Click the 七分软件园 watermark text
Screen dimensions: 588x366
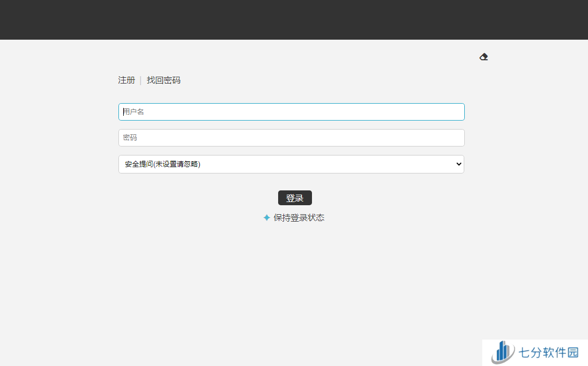click(x=549, y=353)
